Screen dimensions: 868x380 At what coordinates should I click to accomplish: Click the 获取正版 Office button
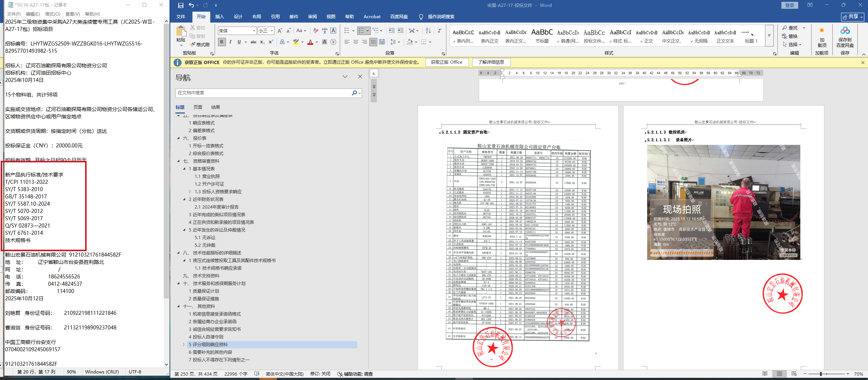(447, 62)
